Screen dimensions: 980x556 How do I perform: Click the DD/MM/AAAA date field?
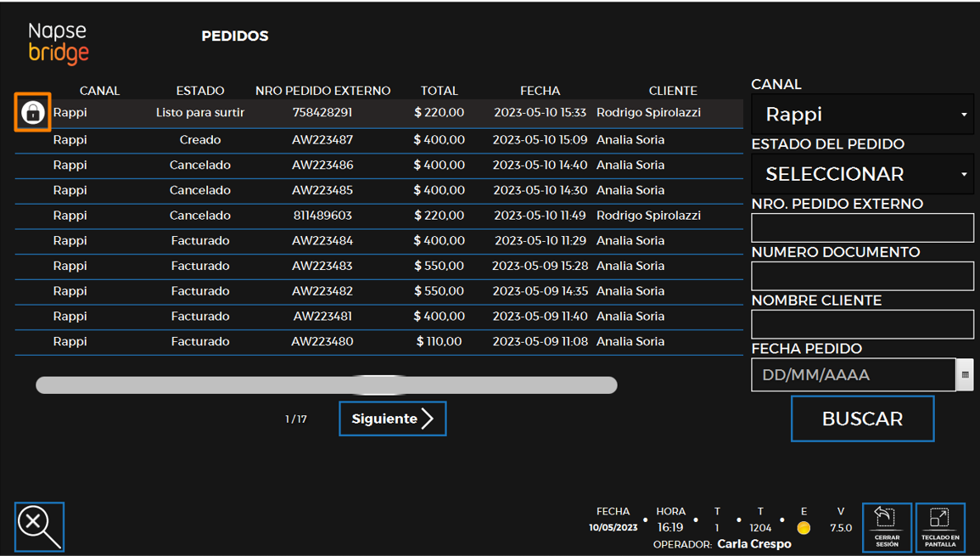pyautogui.click(x=853, y=374)
